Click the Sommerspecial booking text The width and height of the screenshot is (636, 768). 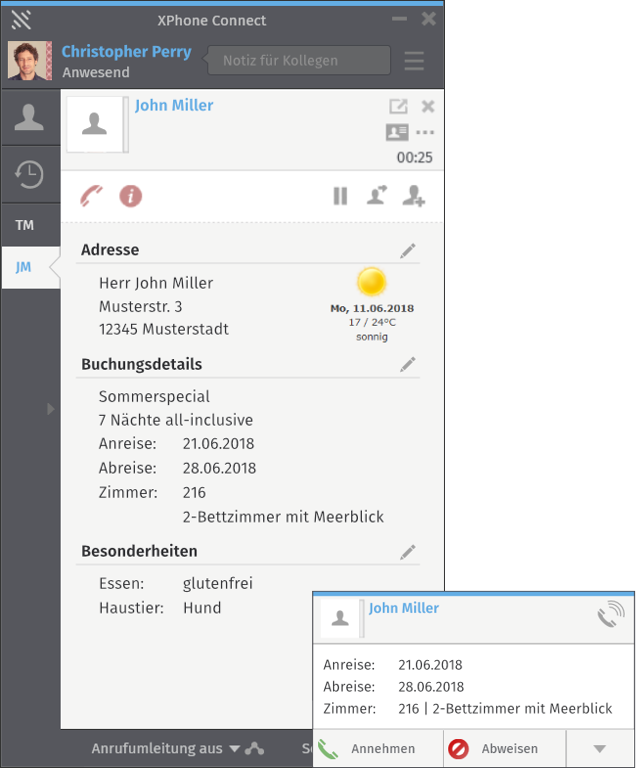click(x=154, y=397)
